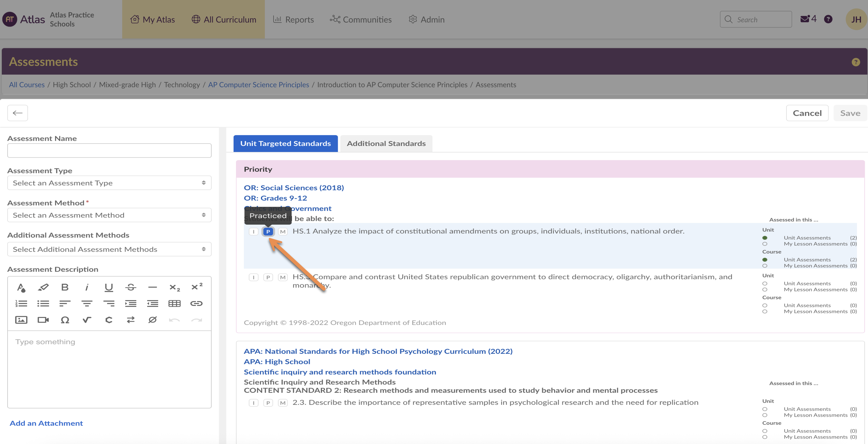
Task: Apply strikethrough formatting
Action: pos(130,287)
